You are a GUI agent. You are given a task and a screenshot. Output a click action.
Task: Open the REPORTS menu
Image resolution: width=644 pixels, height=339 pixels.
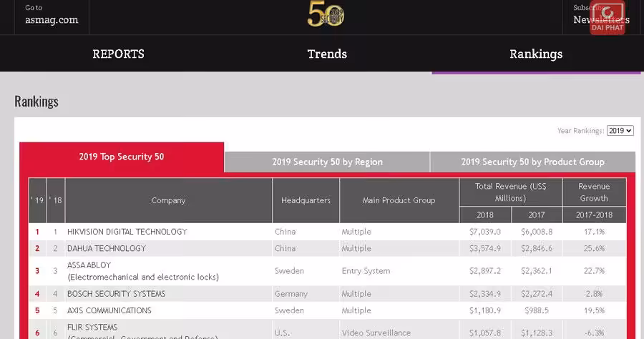(x=118, y=54)
